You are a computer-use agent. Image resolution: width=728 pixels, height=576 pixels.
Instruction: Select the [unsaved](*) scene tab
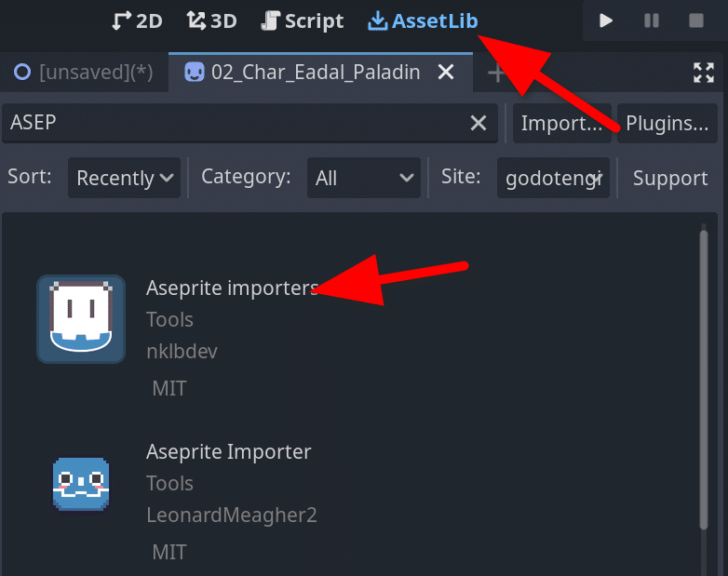pos(85,73)
